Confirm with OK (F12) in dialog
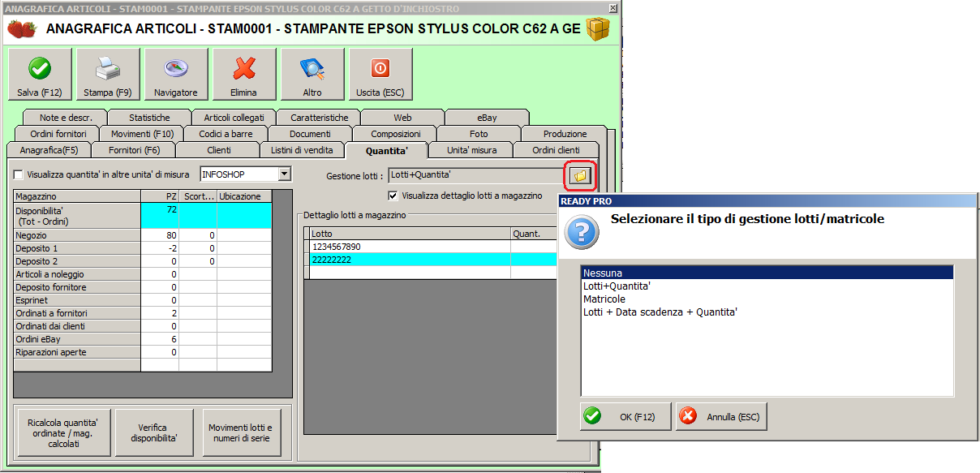The height and width of the screenshot is (473, 980). tap(625, 417)
